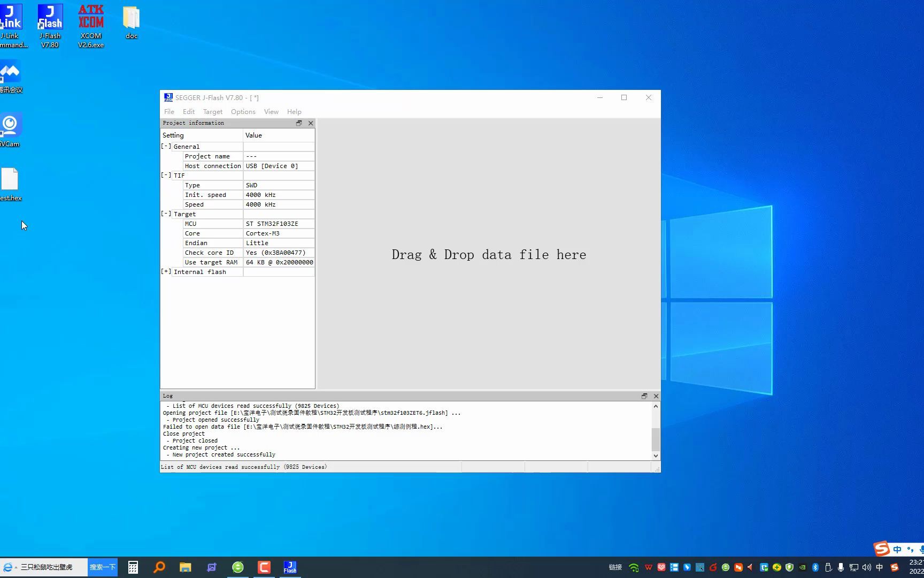Screen dimensions: 924x578
Task: Select the doc folder on the desktop
Action: [132, 22]
